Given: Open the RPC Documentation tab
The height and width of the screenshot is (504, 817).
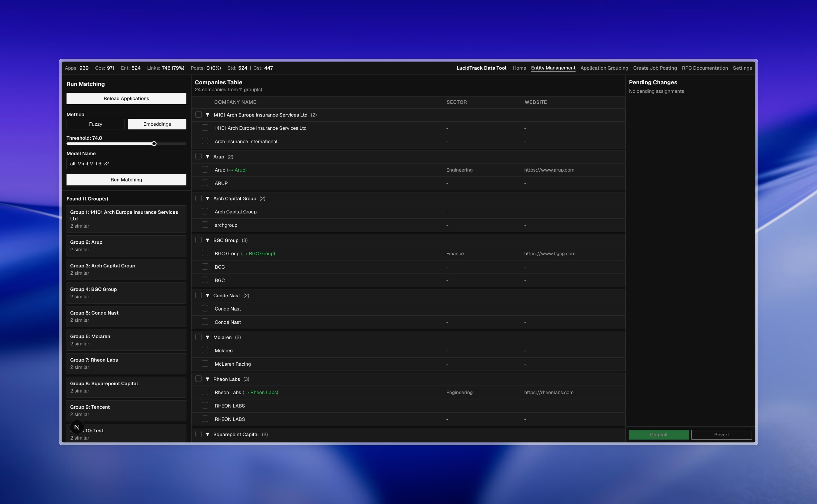Looking at the screenshot, I should click(705, 68).
